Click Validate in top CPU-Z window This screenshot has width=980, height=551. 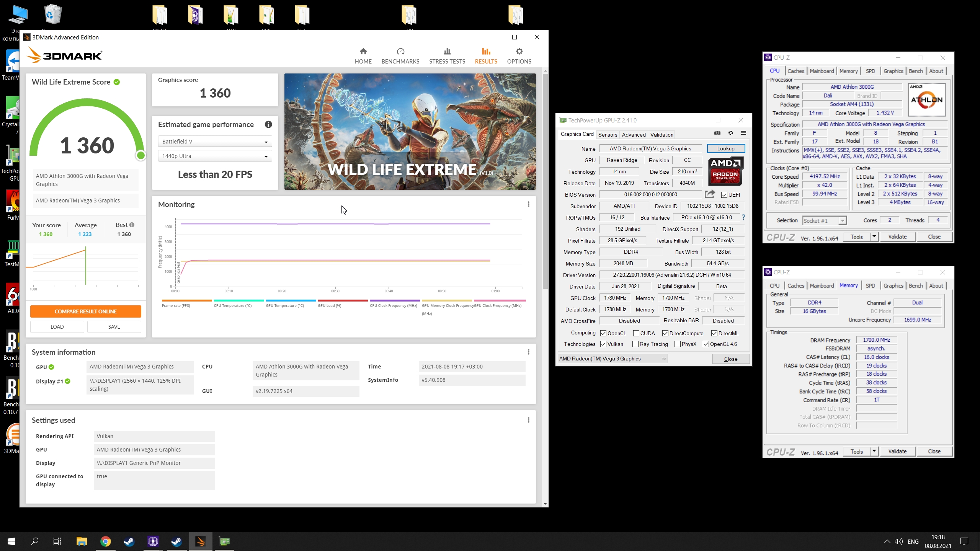tap(897, 236)
